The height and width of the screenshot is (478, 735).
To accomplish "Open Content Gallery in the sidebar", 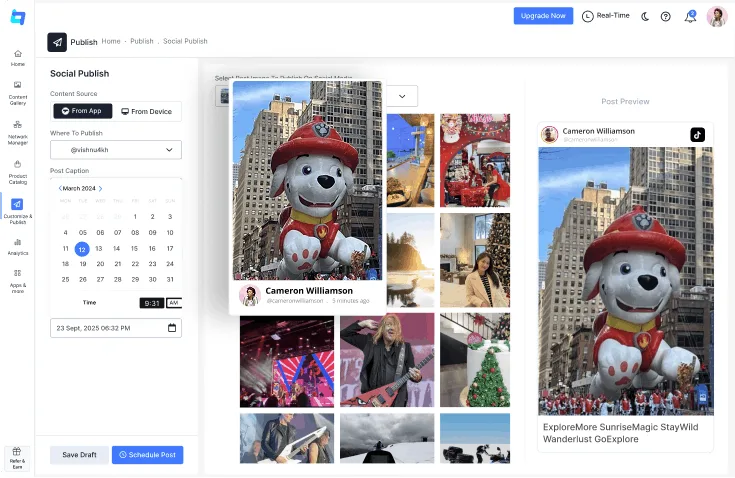I will coord(18,93).
